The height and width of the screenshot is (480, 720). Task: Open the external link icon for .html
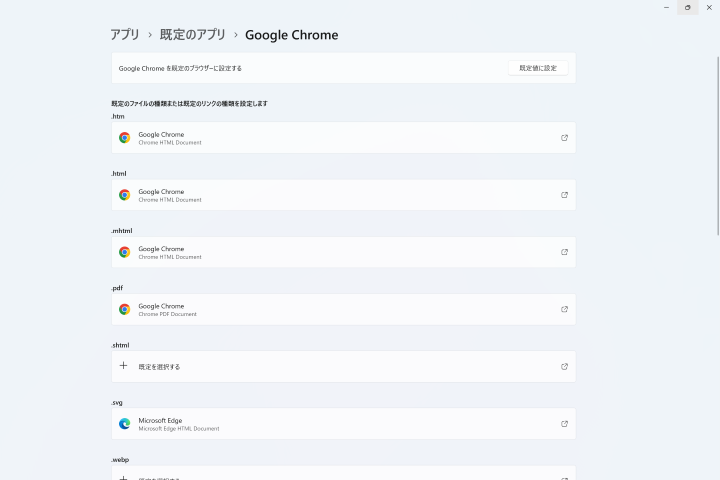point(564,195)
